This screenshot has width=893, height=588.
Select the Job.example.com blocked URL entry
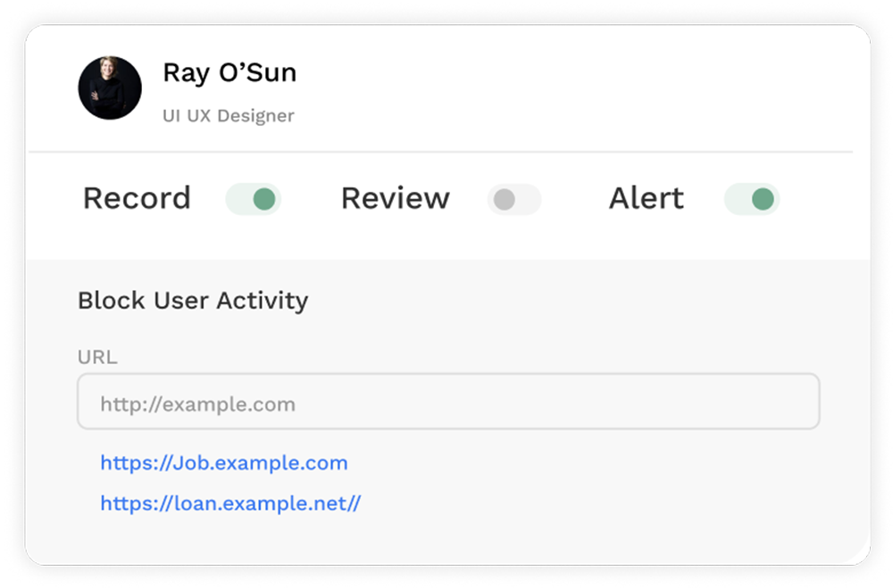point(225,463)
